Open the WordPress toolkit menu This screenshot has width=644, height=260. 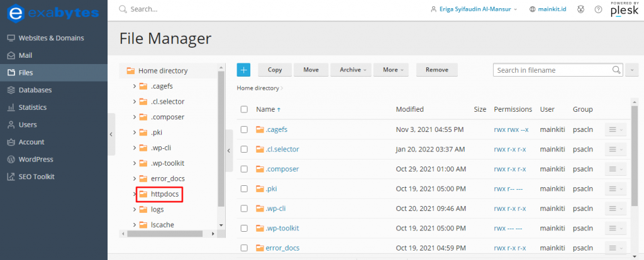click(36, 159)
